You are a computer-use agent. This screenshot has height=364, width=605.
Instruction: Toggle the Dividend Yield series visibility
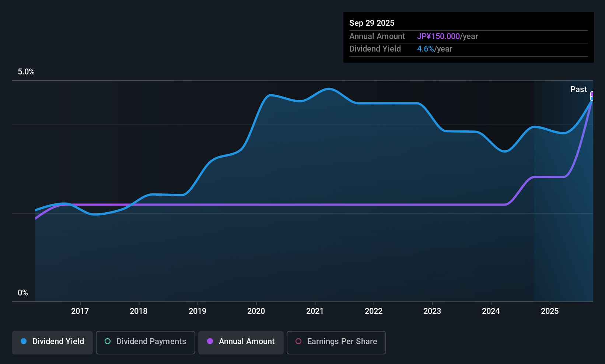52,342
